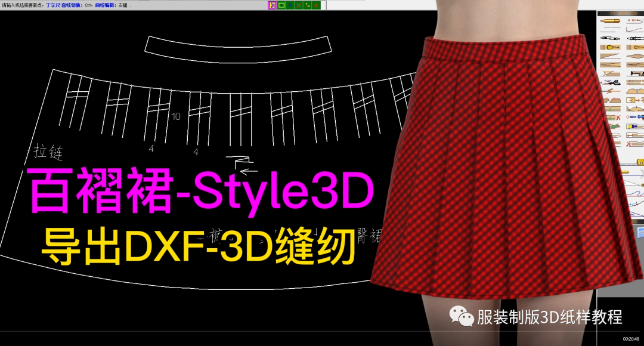This screenshot has width=644, height=346.
Task: Select the blue screwdriver-like tool with red circle
Action: coord(636,117)
